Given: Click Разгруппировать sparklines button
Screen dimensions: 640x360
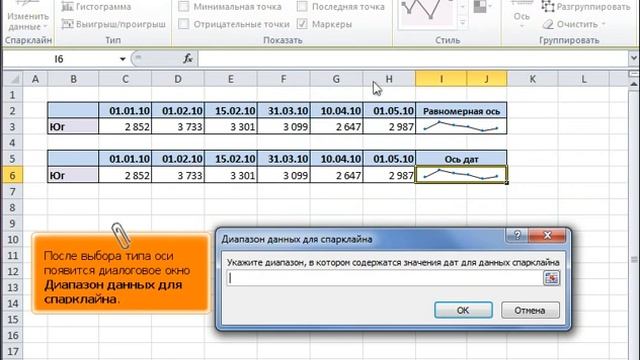Looking at the screenshot, I should [x=586, y=7].
